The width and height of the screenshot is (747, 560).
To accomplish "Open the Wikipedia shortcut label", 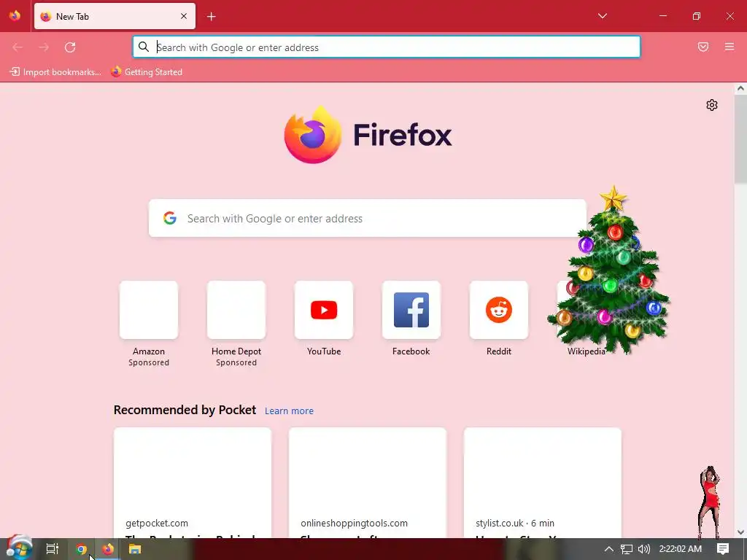I will click(586, 351).
